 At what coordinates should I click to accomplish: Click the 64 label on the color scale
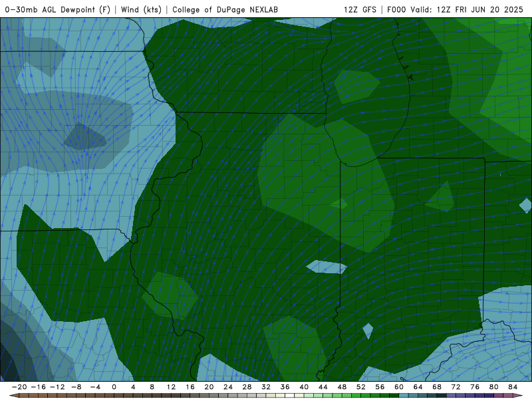pos(418,387)
